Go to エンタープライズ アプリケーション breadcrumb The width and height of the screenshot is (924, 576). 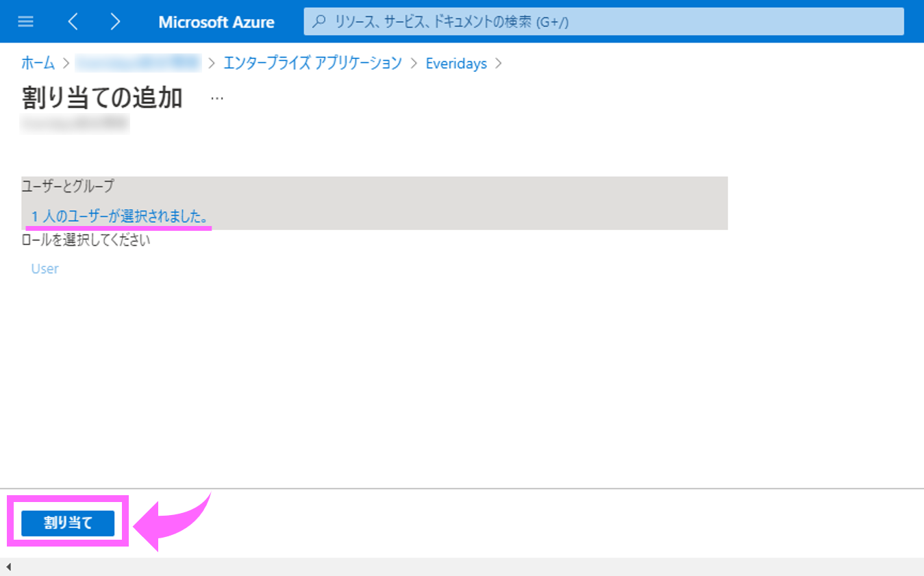pyautogui.click(x=312, y=64)
